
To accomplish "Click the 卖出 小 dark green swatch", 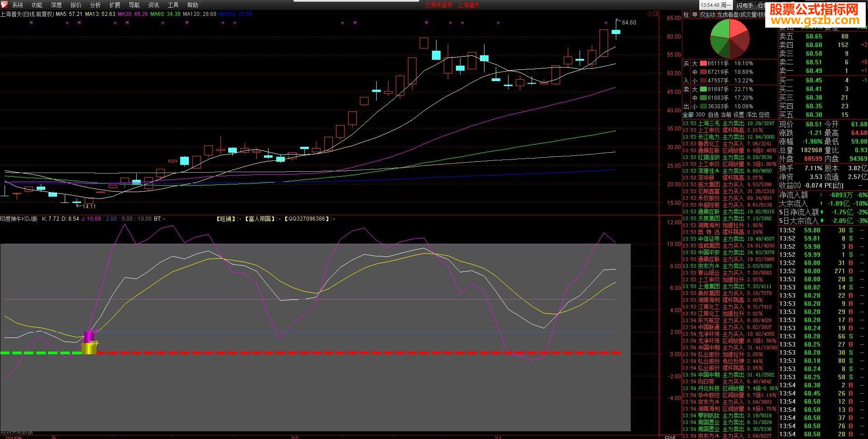I will pos(703,106).
